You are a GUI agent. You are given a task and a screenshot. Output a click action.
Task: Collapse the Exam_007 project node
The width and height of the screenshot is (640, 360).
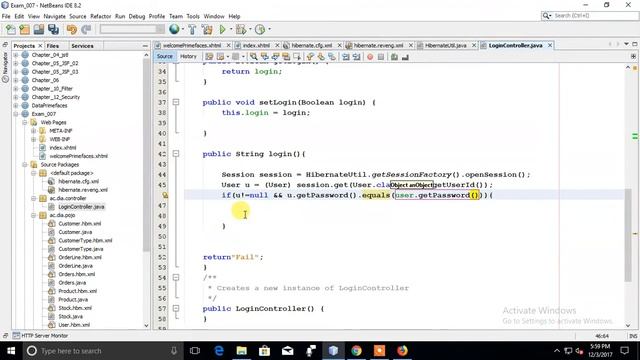pos(16,114)
